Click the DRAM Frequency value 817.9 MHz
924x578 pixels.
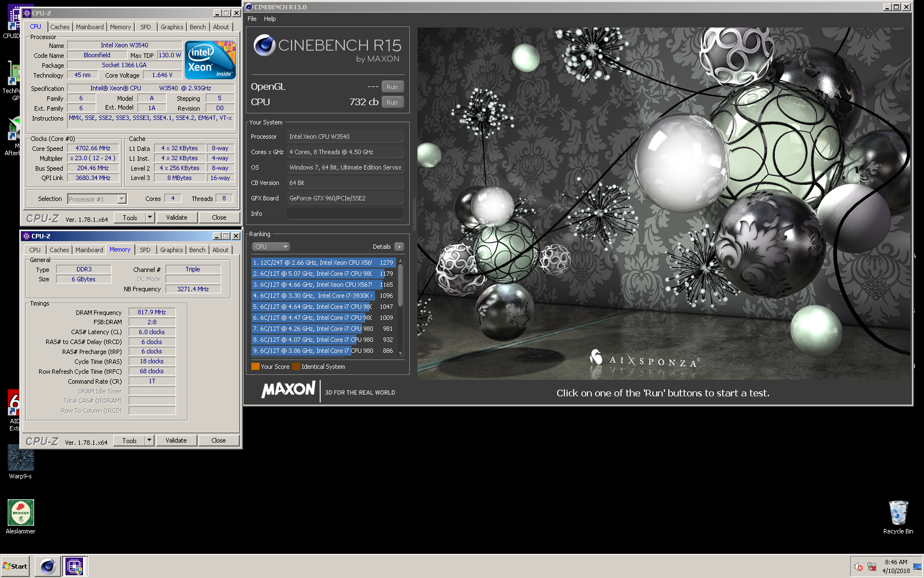(152, 312)
